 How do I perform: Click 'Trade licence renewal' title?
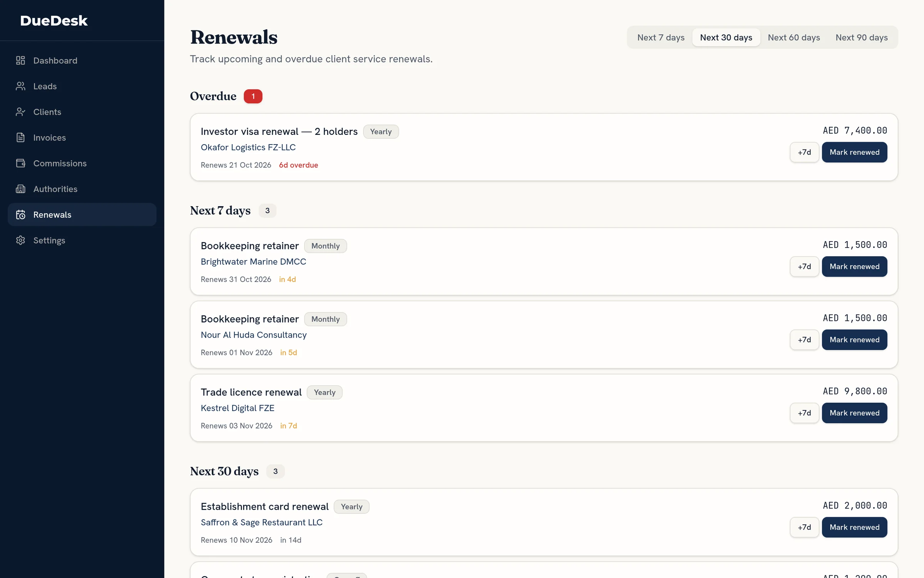(251, 392)
